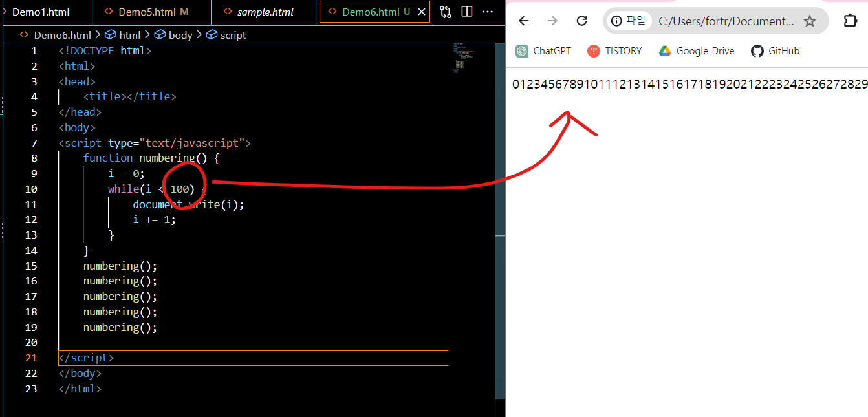Click line number 20 in the gutter
Image resolution: width=868 pixels, height=417 pixels.
(x=31, y=342)
